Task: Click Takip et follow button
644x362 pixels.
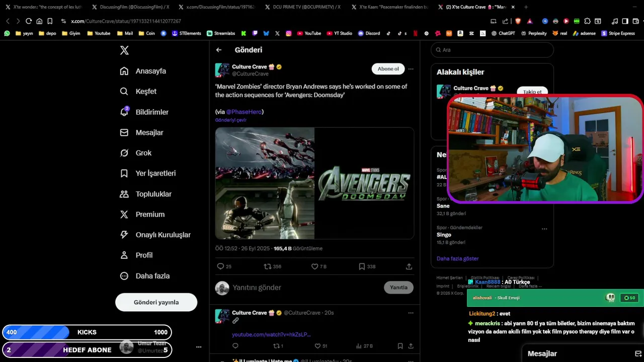Action: point(532,92)
